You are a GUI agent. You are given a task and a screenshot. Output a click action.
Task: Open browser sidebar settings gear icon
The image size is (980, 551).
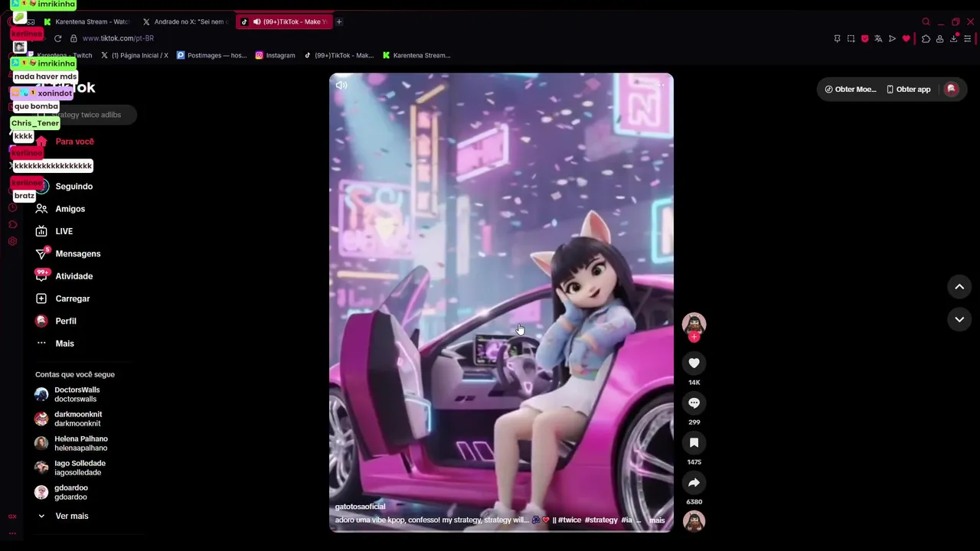click(12, 241)
